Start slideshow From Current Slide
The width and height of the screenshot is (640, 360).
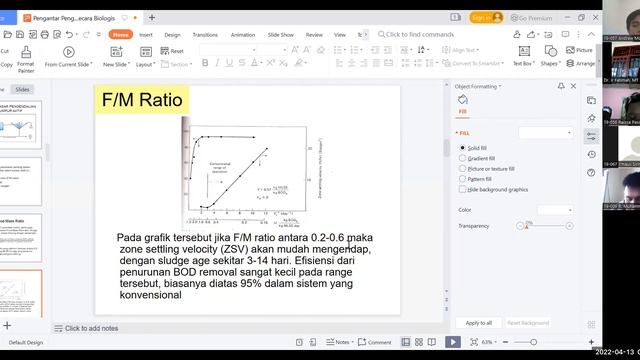[x=69, y=57]
